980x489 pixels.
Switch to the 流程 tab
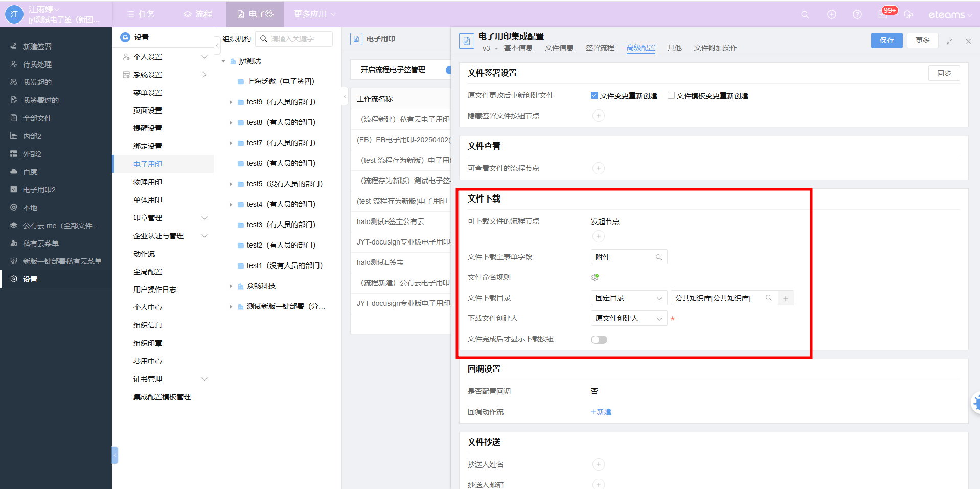[x=198, y=14]
